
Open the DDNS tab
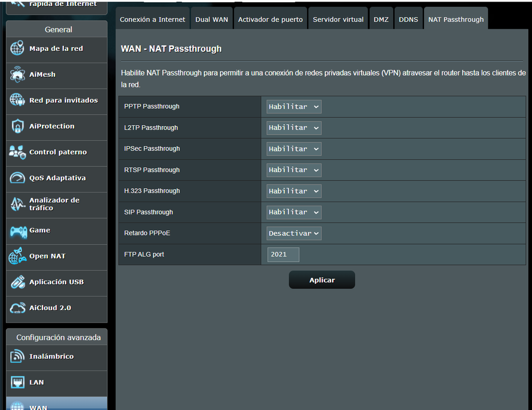408,19
